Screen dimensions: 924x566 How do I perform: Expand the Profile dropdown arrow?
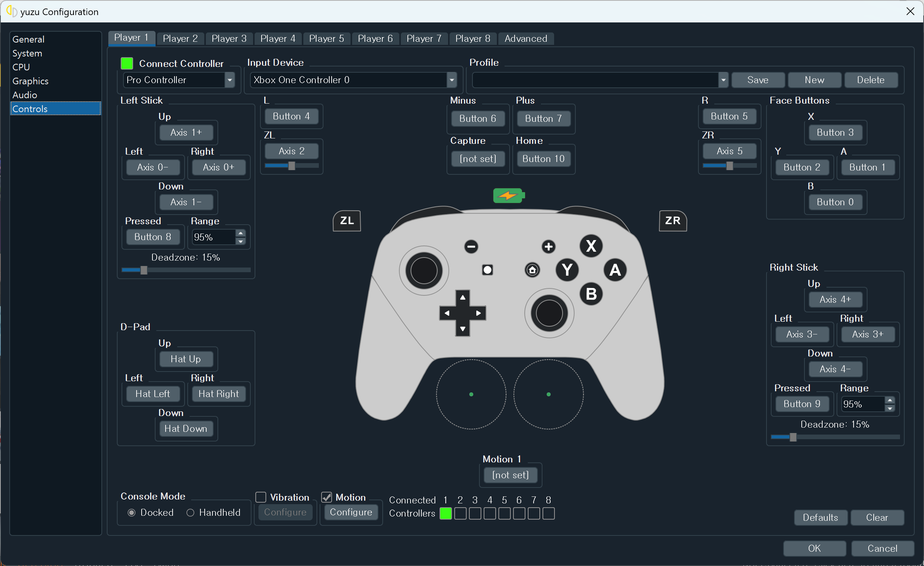pyautogui.click(x=723, y=80)
